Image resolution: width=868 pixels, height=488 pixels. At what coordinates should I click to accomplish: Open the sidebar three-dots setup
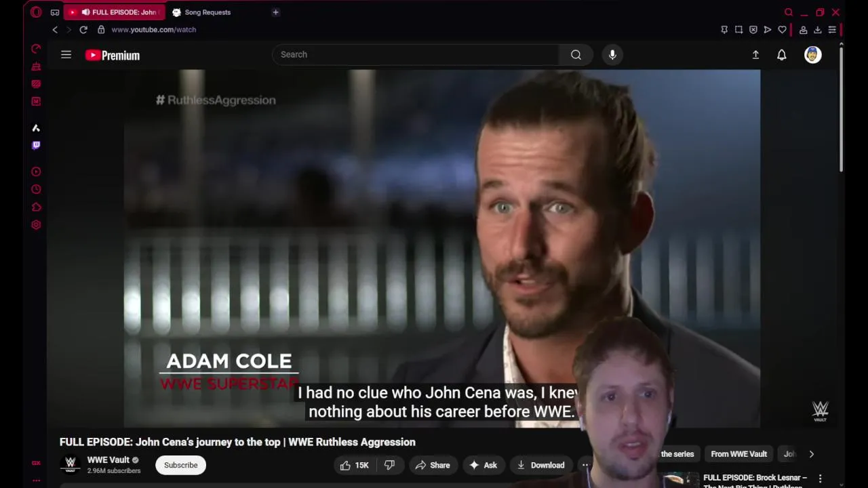coord(36,481)
